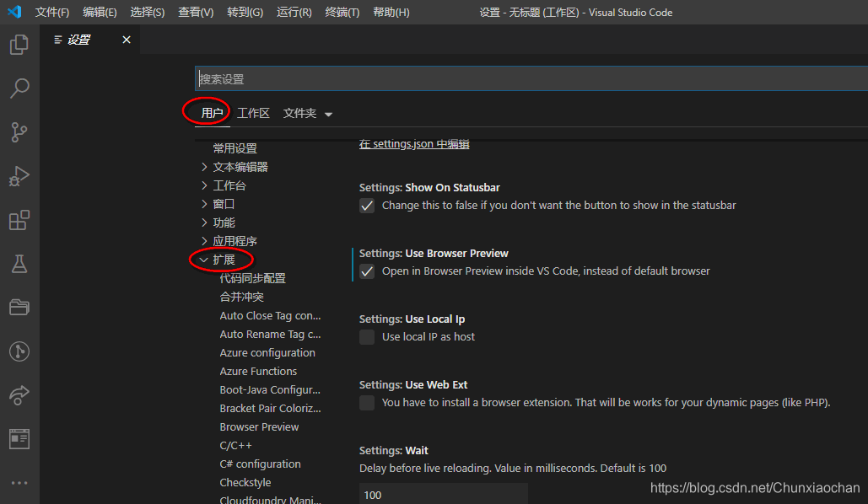This screenshot has height=504, width=868.
Task: Open the 编辑(E) menu
Action: [x=100, y=12]
